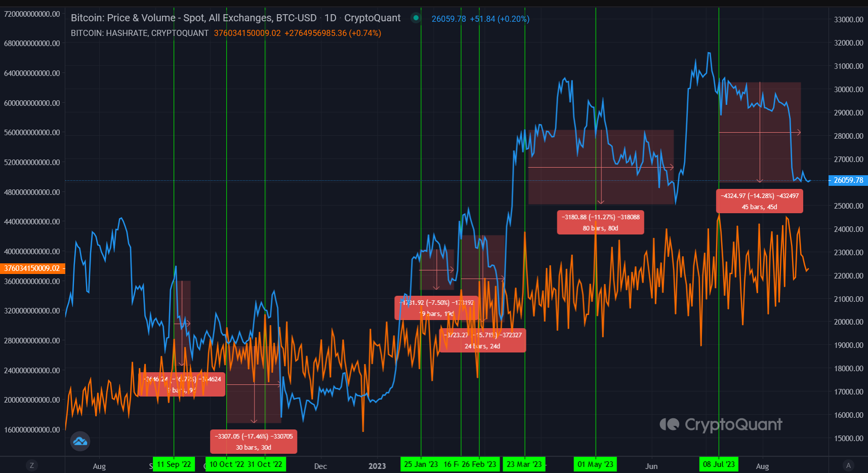Click the +2764956985.36 (+0.74%) hashrate change

pos(333,33)
